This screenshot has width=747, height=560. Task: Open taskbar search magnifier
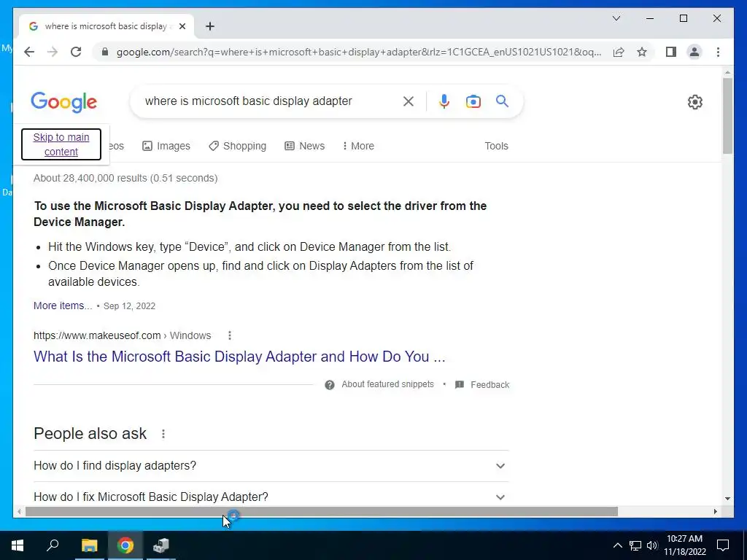[53, 545]
